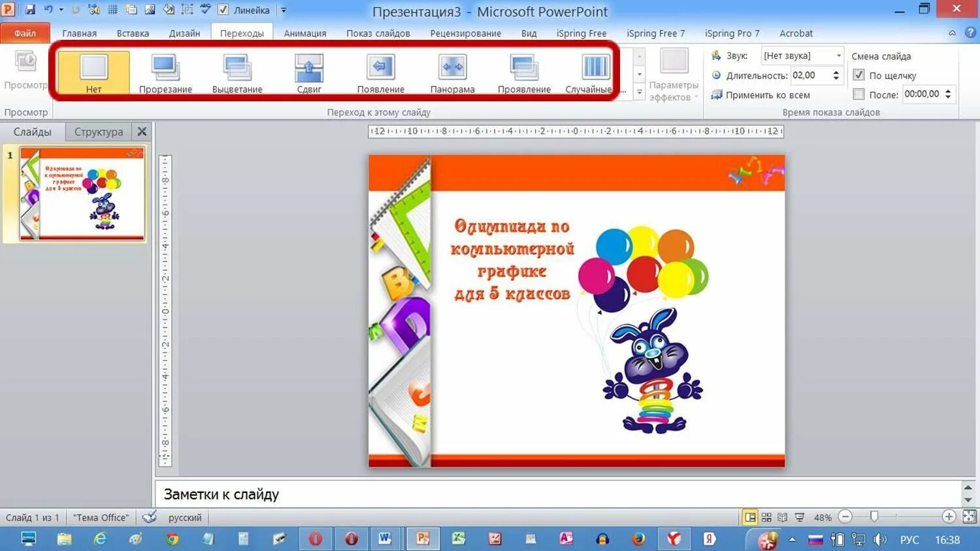Open Word from the taskbar
This screenshot has height=551, width=980.
(385, 539)
